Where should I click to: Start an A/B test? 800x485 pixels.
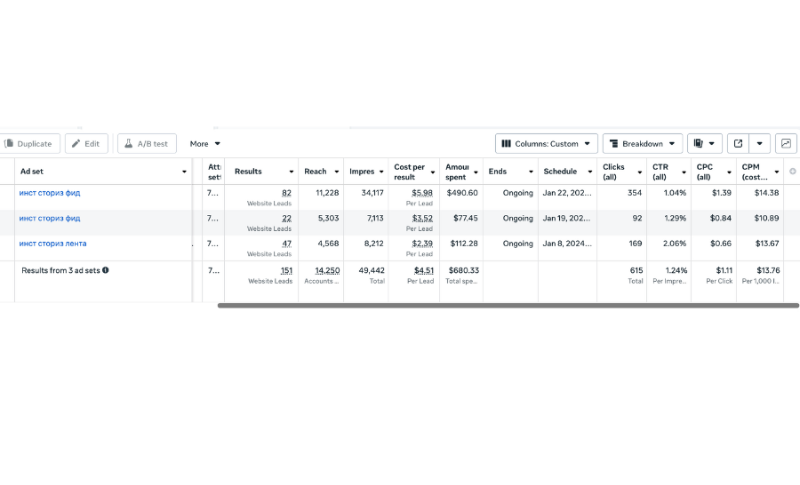147,144
